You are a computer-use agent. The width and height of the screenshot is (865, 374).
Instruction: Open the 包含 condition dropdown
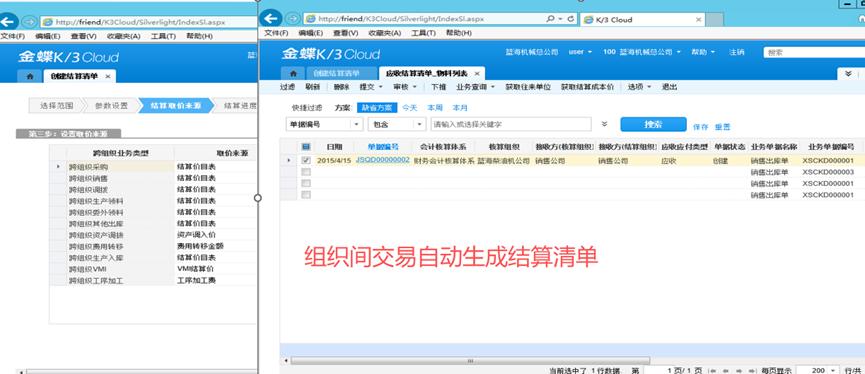pos(420,125)
